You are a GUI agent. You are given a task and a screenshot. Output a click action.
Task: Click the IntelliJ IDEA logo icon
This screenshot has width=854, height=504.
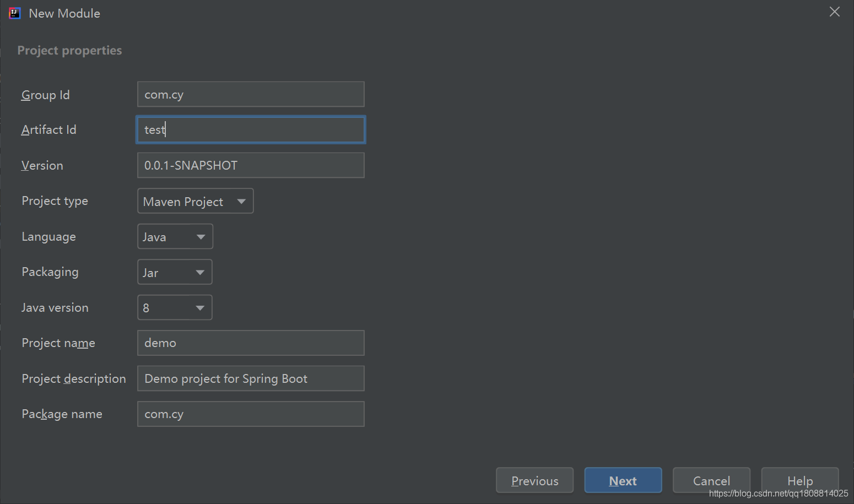pos(15,13)
